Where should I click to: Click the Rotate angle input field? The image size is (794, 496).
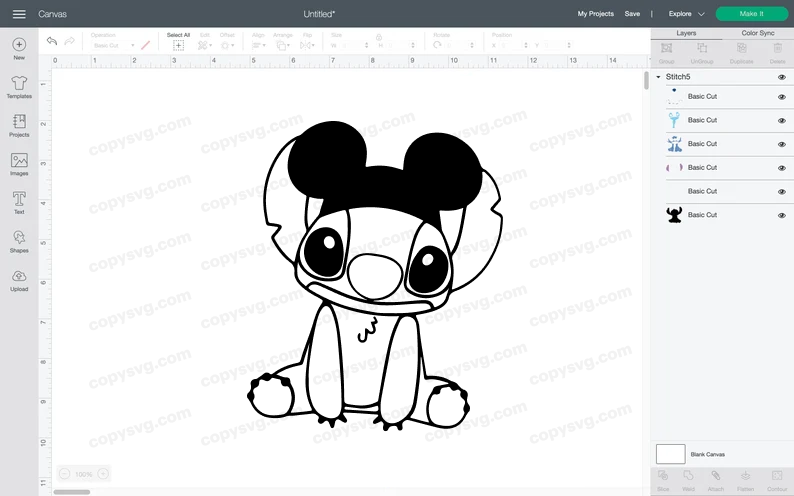[459, 45]
